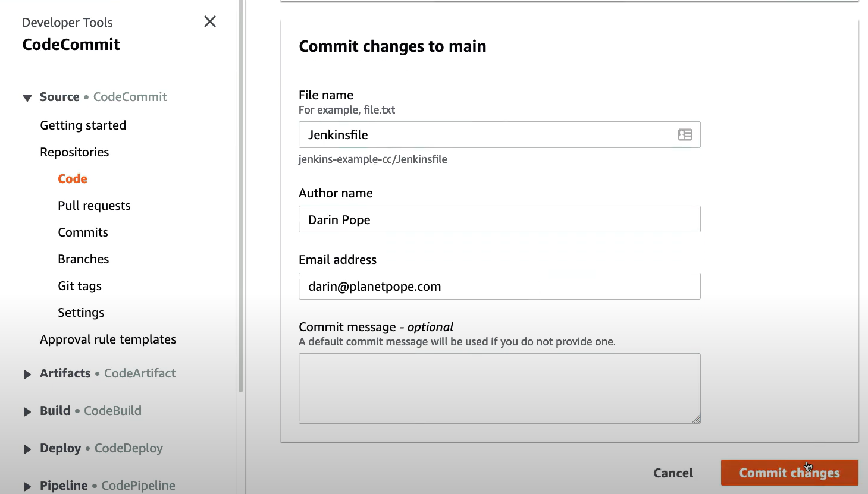Click the CodeCommit sidebar heading
The height and width of the screenshot is (494, 868).
coord(71,45)
